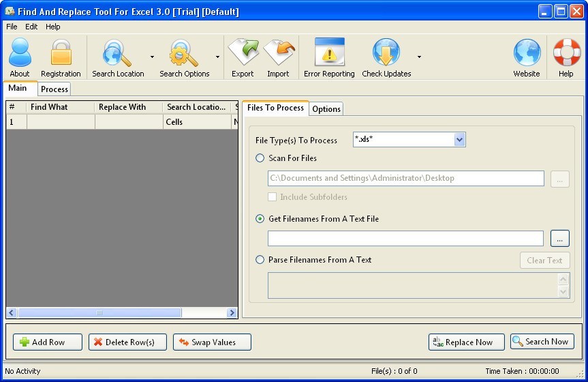The height and width of the screenshot is (382, 588).
Task: Click the Time Taken : 00:00:00 status
Action: point(522,371)
